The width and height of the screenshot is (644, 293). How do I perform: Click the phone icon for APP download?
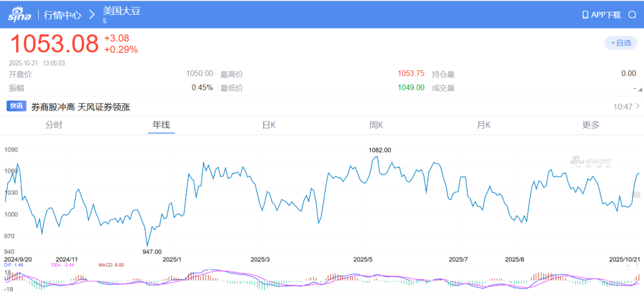585,15
